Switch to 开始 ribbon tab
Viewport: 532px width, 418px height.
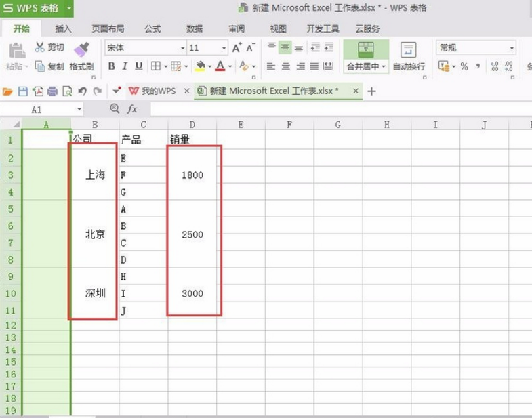pos(22,28)
